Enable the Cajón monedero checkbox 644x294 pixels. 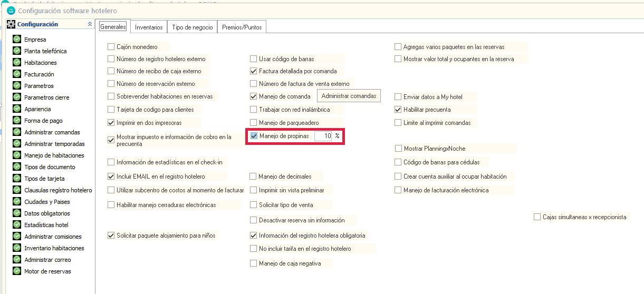pos(111,47)
